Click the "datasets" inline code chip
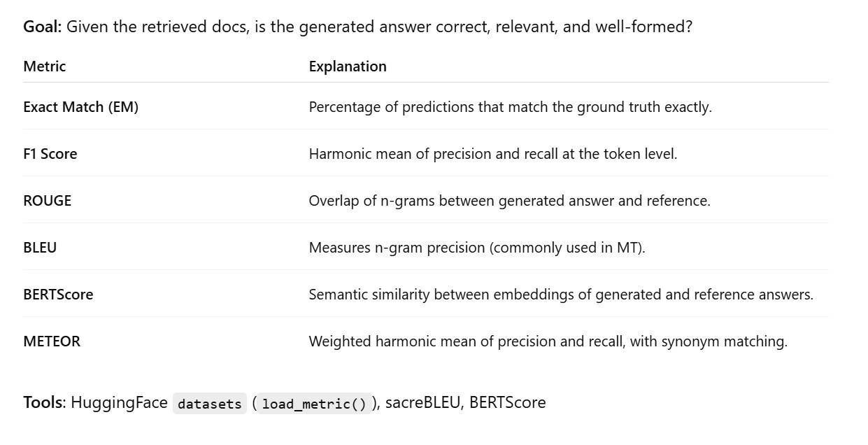 point(210,404)
